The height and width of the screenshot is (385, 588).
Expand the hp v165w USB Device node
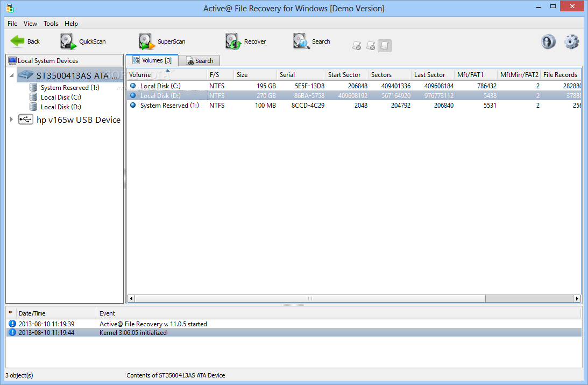point(12,120)
